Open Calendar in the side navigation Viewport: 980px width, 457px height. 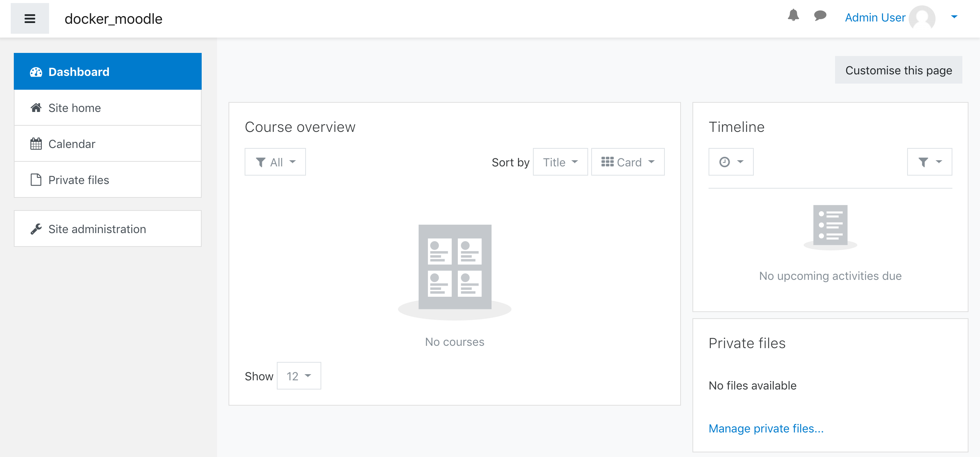point(108,144)
